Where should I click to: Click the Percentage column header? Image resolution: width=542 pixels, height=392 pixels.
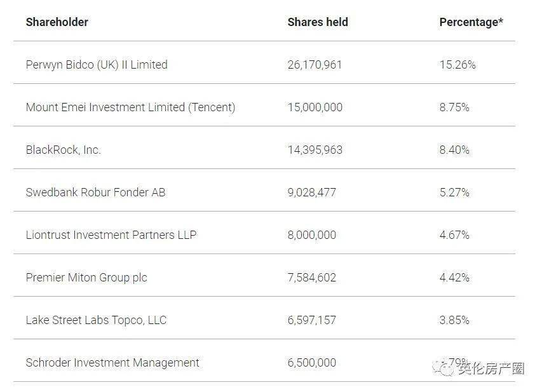(x=471, y=22)
